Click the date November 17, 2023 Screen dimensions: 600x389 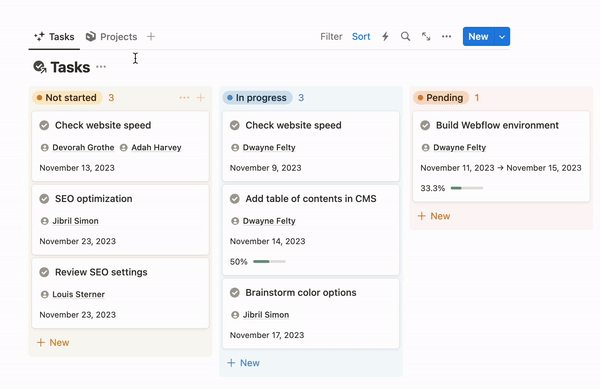point(267,335)
